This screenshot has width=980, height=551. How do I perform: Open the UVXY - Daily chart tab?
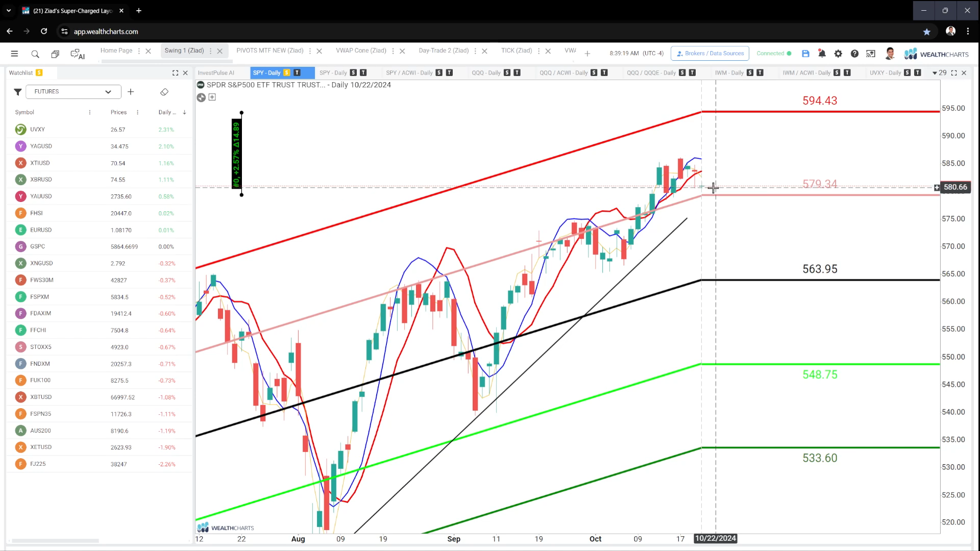(x=886, y=73)
